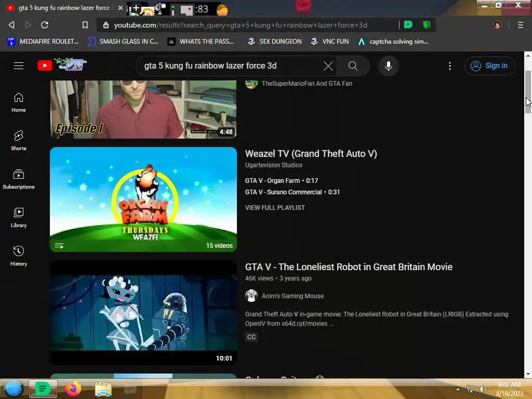The width and height of the screenshot is (532, 399).
Task: Play GTA V - Surano Commercial video
Action: [292, 192]
